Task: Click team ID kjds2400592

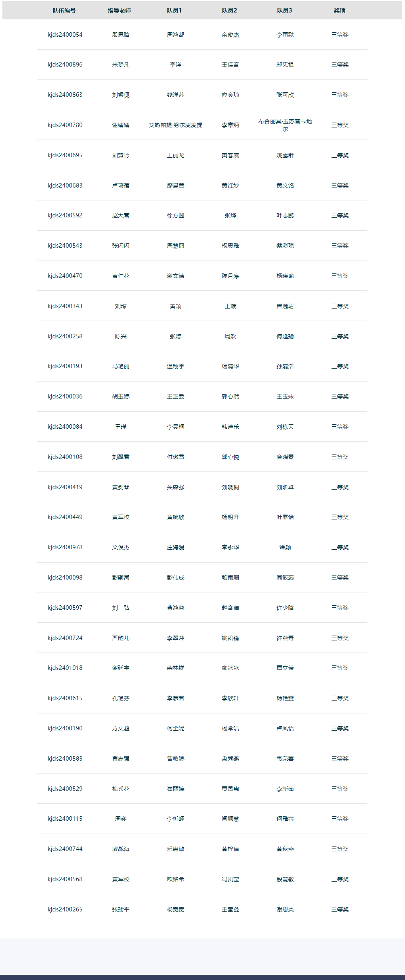Action: (x=65, y=215)
